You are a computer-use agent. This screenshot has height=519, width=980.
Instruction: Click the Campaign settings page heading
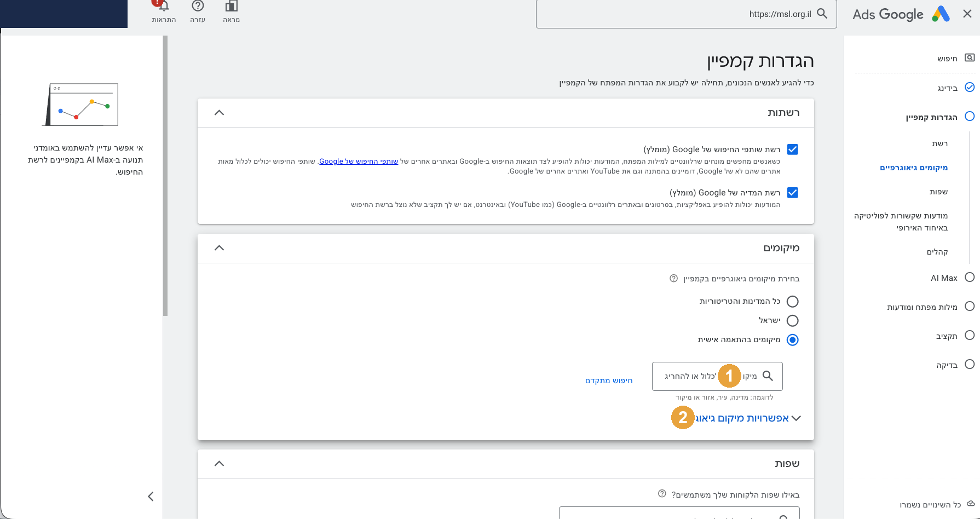coord(760,61)
